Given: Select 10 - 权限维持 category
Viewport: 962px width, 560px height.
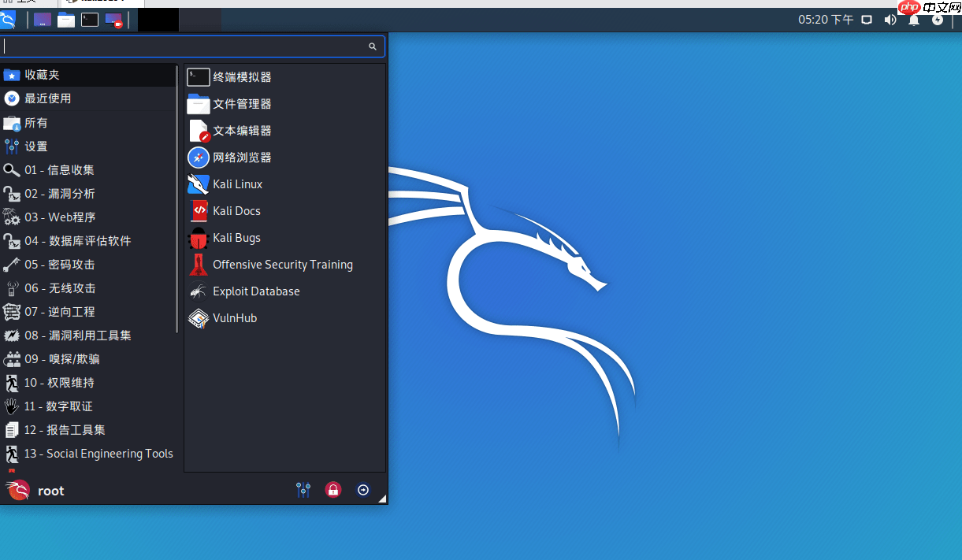Looking at the screenshot, I should pyautogui.click(x=88, y=383).
